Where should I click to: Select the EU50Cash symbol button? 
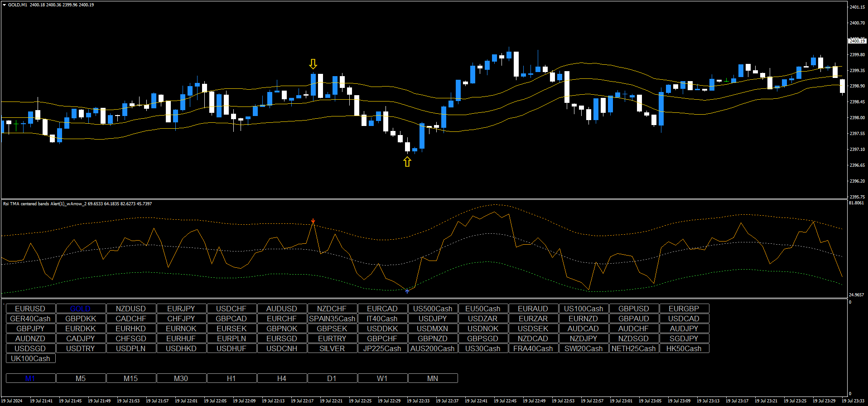483,309
